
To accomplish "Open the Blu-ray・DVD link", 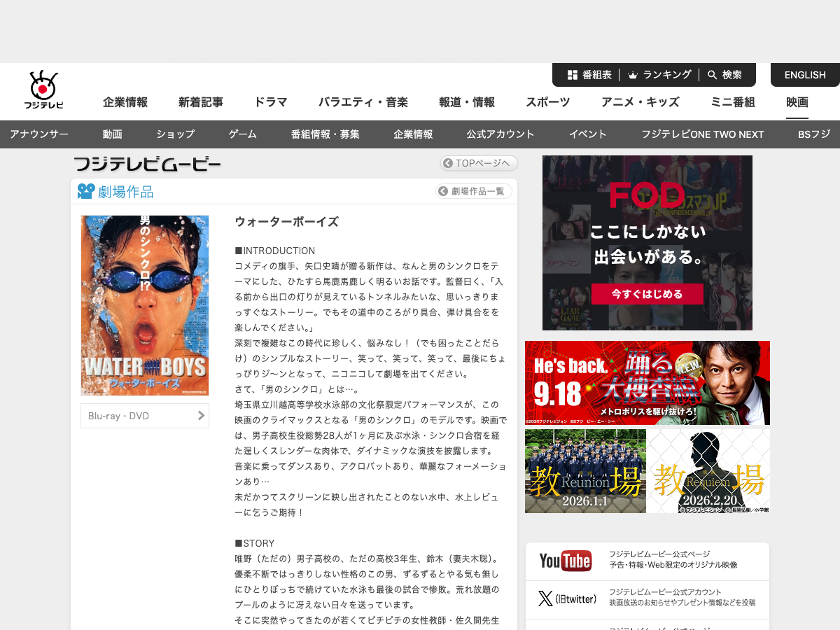I will tap(145, 416).
